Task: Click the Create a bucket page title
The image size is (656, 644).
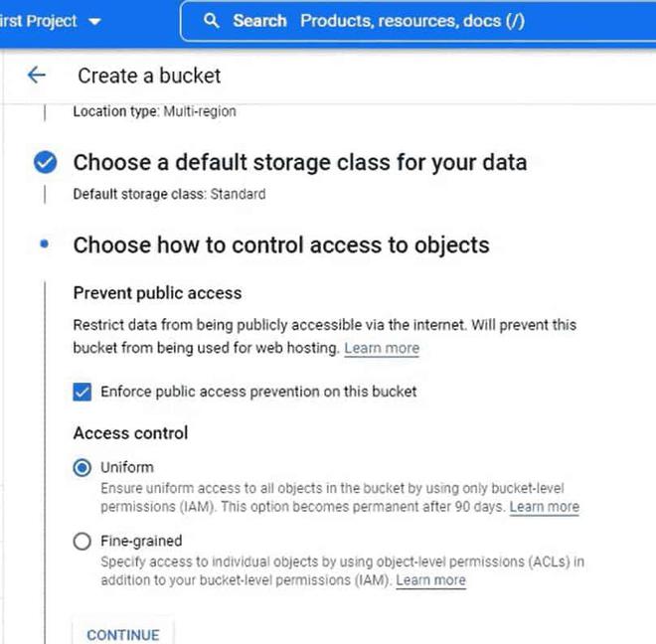Action: [x=149, y=76]
